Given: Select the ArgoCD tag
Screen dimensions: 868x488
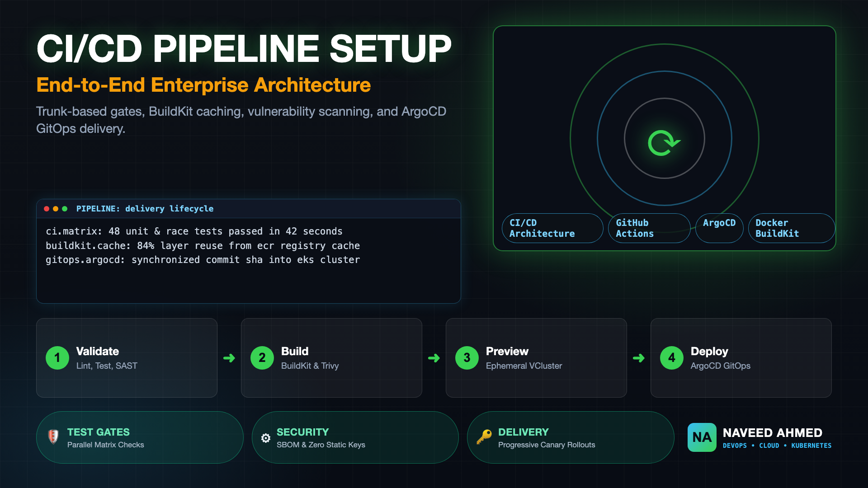Looking at the screenshot, I should coord(719,228).
